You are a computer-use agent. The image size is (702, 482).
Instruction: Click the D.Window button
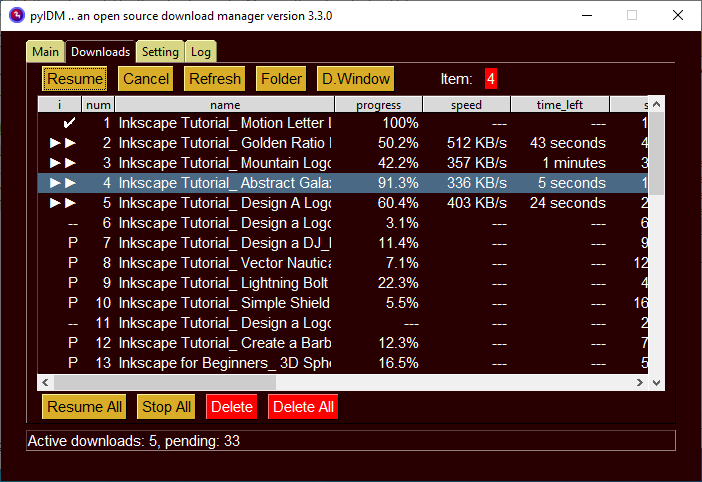click(x=355, y=79)
